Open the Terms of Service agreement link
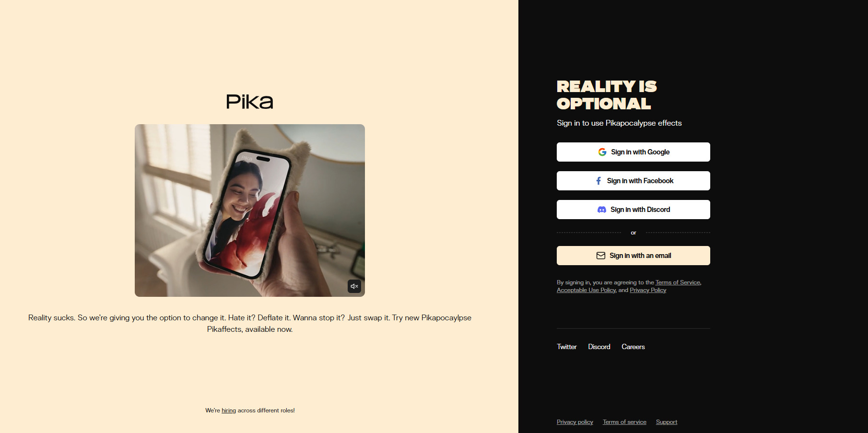The height and width of the screenshot is (433, 868). pyautogui.click(x=678, y=282)
